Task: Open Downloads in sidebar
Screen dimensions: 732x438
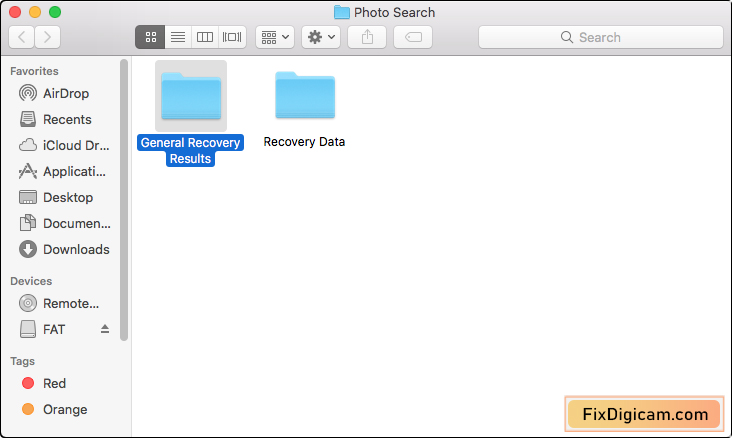Action: pyautogui.click(x=64, y=249)
